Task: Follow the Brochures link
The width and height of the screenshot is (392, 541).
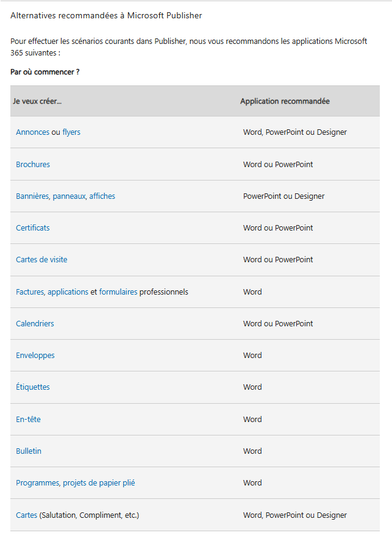Action: (x=33, y=164)
